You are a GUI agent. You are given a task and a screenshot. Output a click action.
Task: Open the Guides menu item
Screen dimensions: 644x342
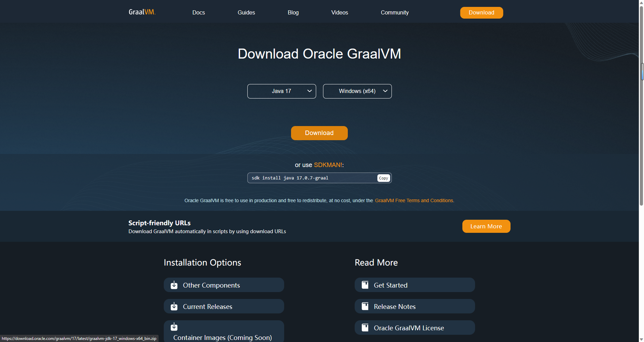246,12
